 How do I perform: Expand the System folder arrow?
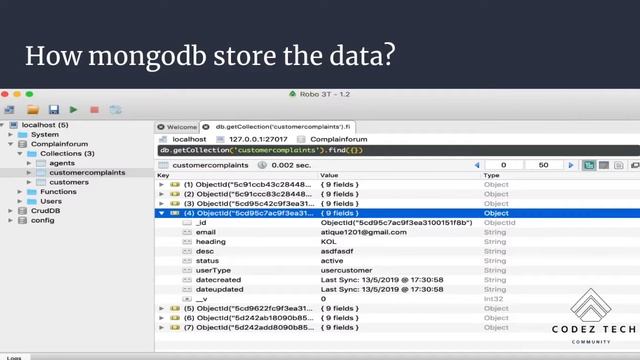pyautogui.click(x=11, y=134)
